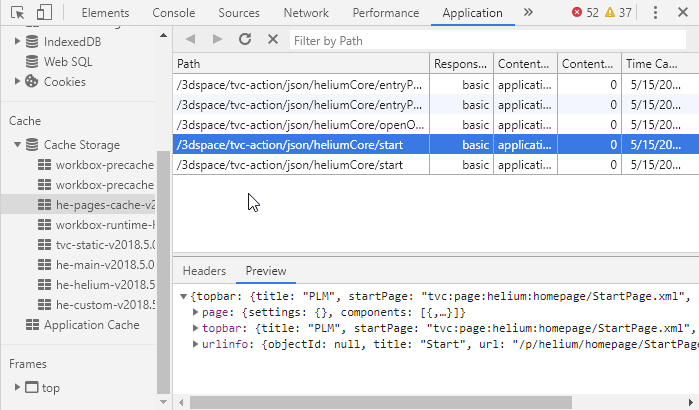The width and height of the screenshot is (699, 410).
Task: Collapse the Cache Storage tree node
Action: pos(18,145)
